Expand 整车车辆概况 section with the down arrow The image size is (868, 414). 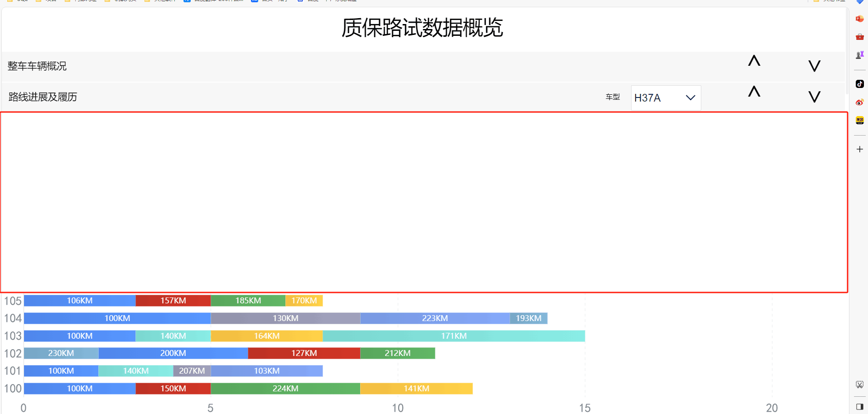(814, 66)
